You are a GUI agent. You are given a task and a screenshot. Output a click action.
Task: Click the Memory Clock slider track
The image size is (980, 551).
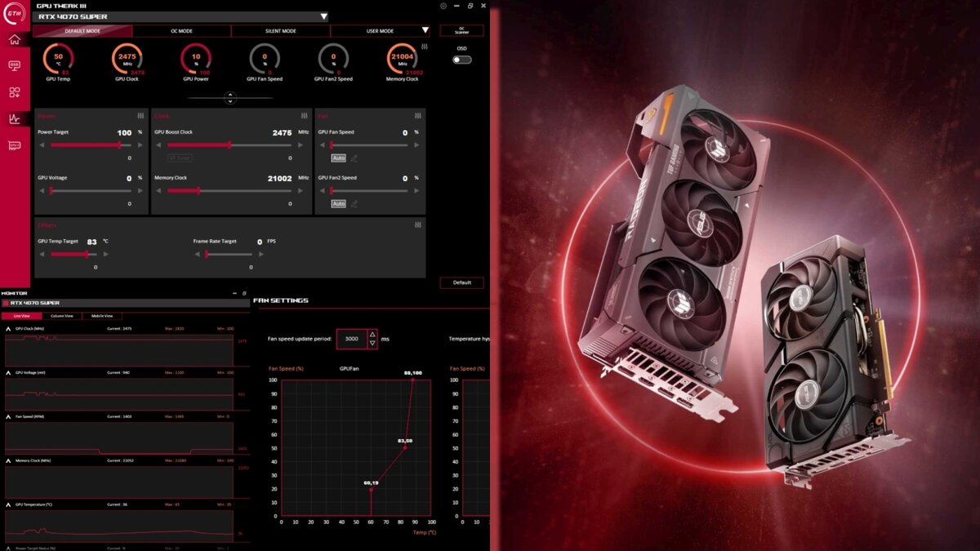click(229, 191)
